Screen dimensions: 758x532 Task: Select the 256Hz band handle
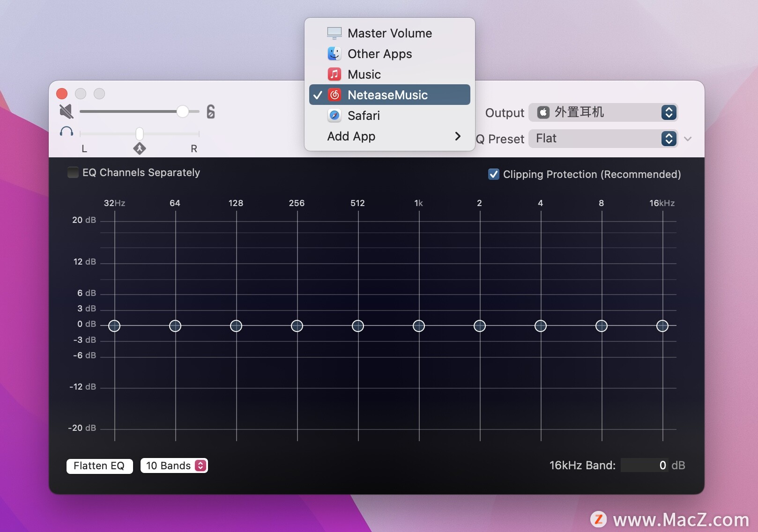pyautogui.click(x=297, y=326)
